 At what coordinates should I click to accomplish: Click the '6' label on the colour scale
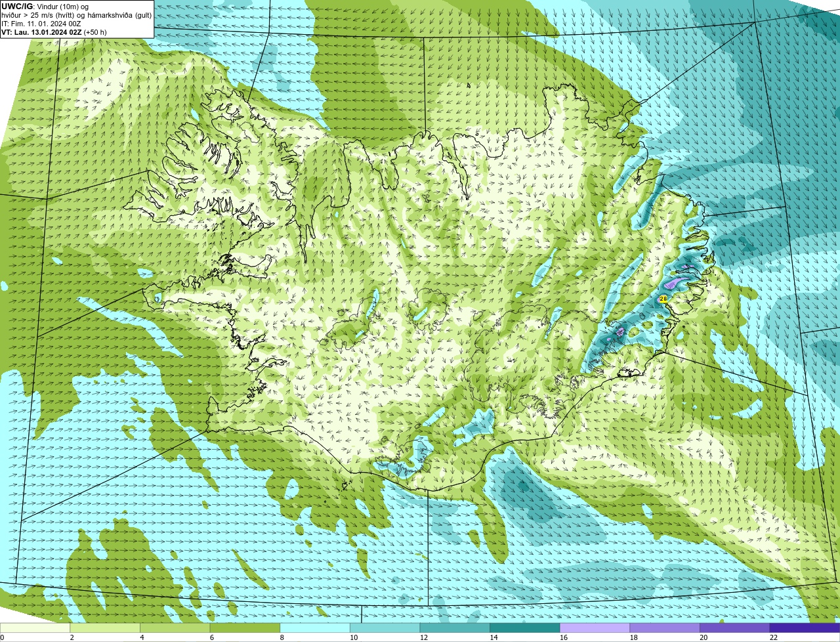click(x=211, y=637)
